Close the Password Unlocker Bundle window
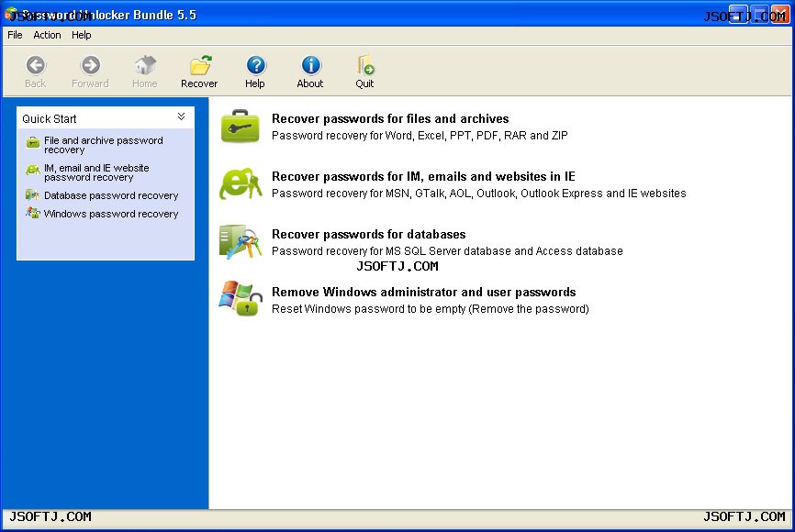This screenshot has height=532, width=795. (780, 15)
